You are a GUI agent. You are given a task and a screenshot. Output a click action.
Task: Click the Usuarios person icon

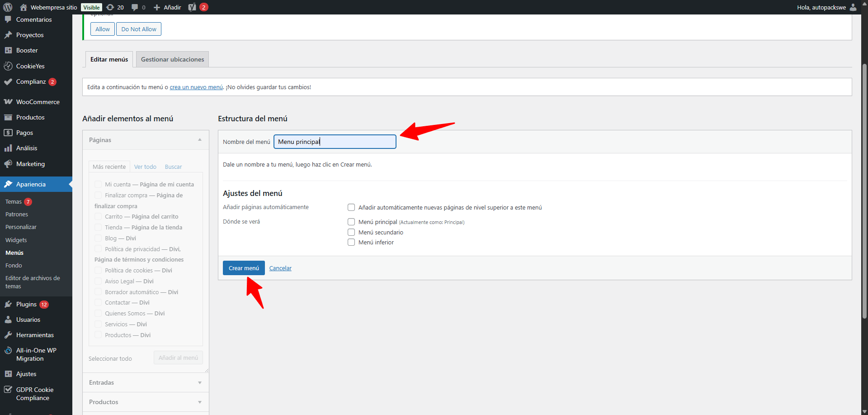(x=8, y=320)
